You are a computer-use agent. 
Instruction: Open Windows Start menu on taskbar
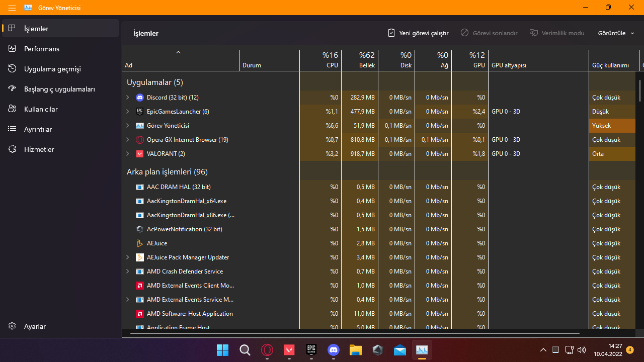(222, 350)
